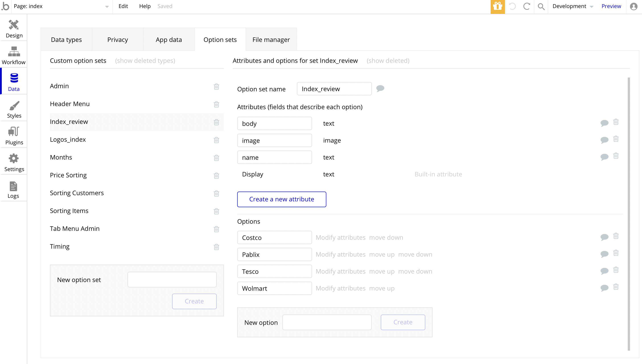Click the undo arrow icon
This screenshot has width=642, height=364.
click(x=512, y=6)
